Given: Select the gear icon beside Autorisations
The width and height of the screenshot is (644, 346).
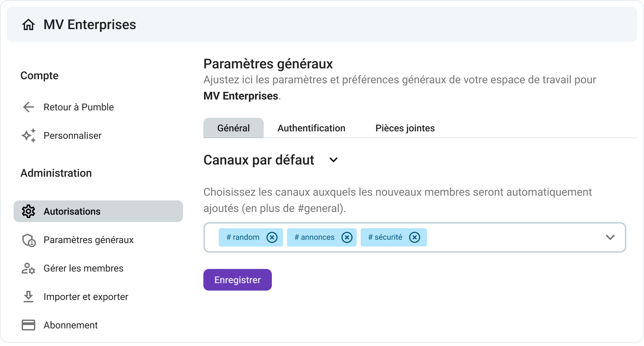Looking at the screenshot, I should tap(29, 211).
